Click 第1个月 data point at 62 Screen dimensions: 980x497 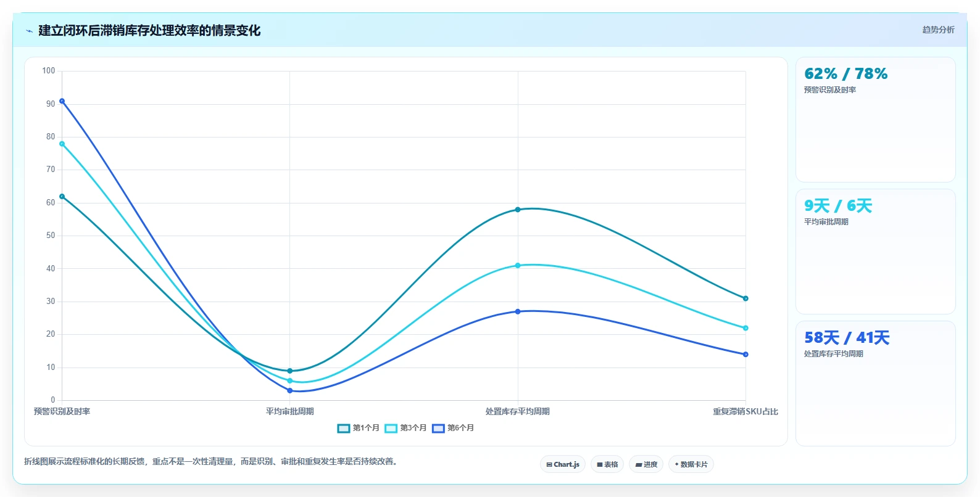(62, 197)
